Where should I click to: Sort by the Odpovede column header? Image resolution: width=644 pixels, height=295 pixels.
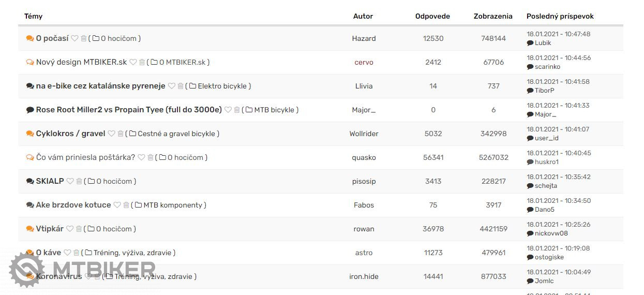coord(432,16)
